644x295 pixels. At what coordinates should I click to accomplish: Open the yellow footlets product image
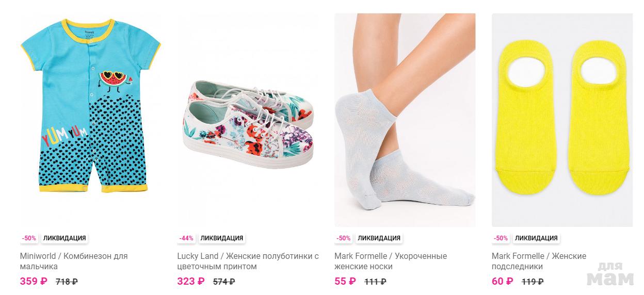[x=562, y=120]
